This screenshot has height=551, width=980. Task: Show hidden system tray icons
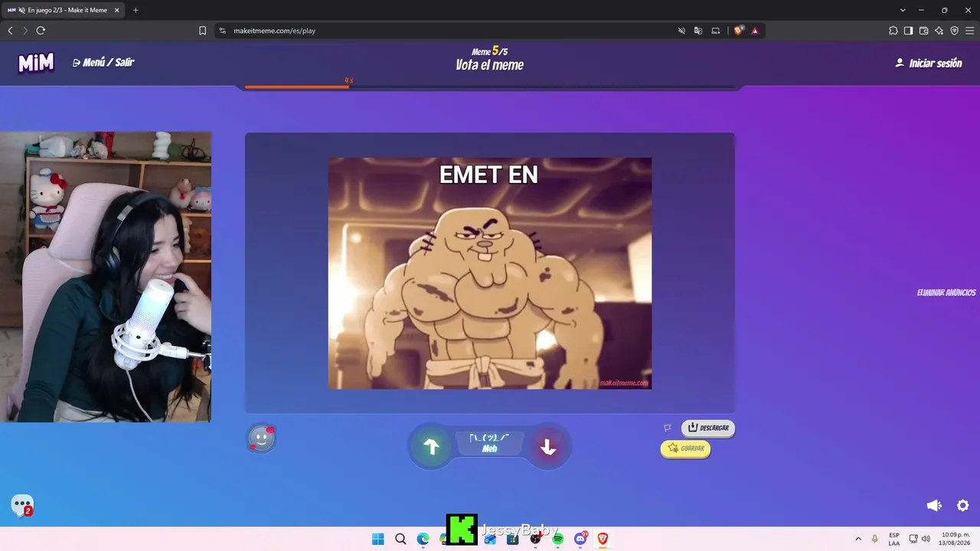pyautogui.click(x=858, y=539)
